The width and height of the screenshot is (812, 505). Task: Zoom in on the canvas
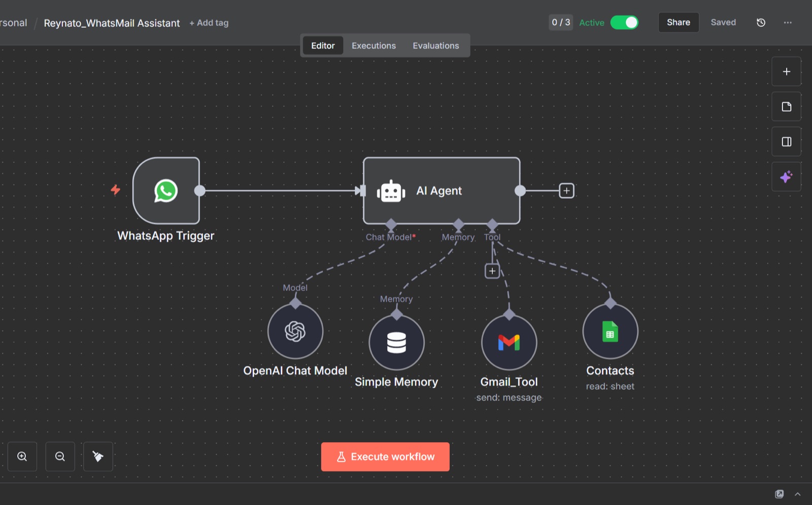(x=22, y=456)
